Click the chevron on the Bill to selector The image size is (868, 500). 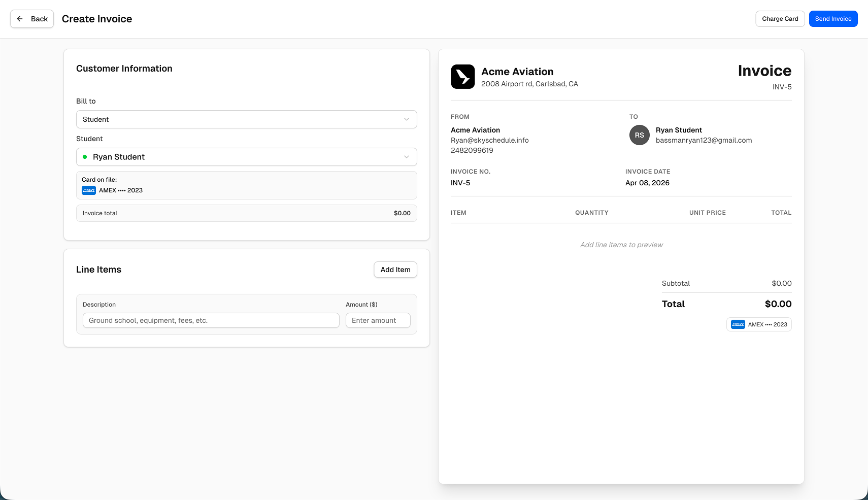tap(406, 119)
